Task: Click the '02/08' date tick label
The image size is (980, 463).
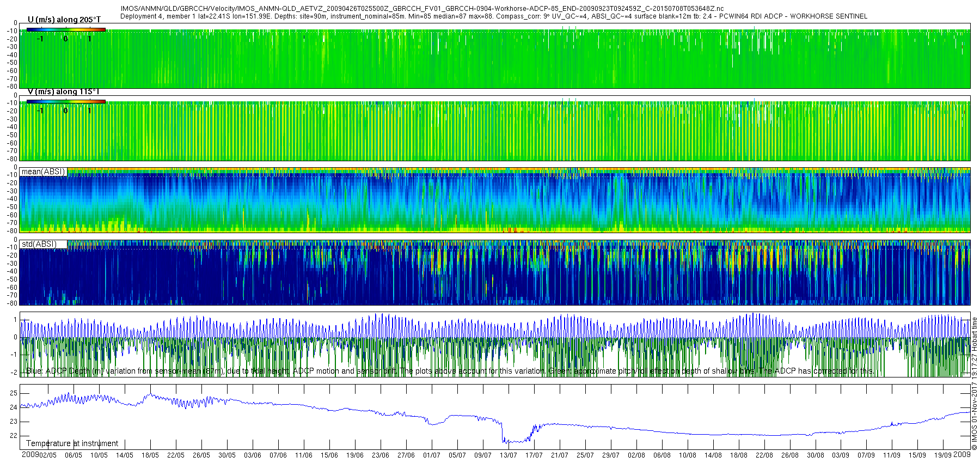Action: (636, 455)
